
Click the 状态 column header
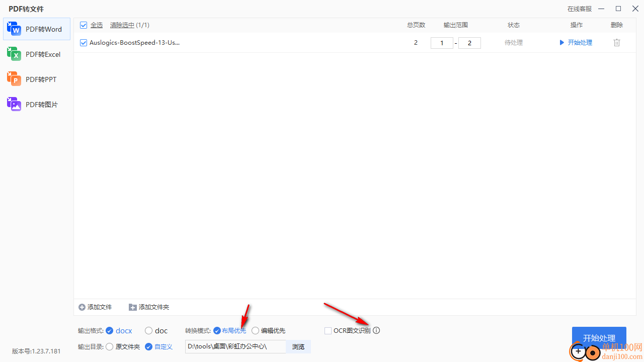[x=514, y=25]
